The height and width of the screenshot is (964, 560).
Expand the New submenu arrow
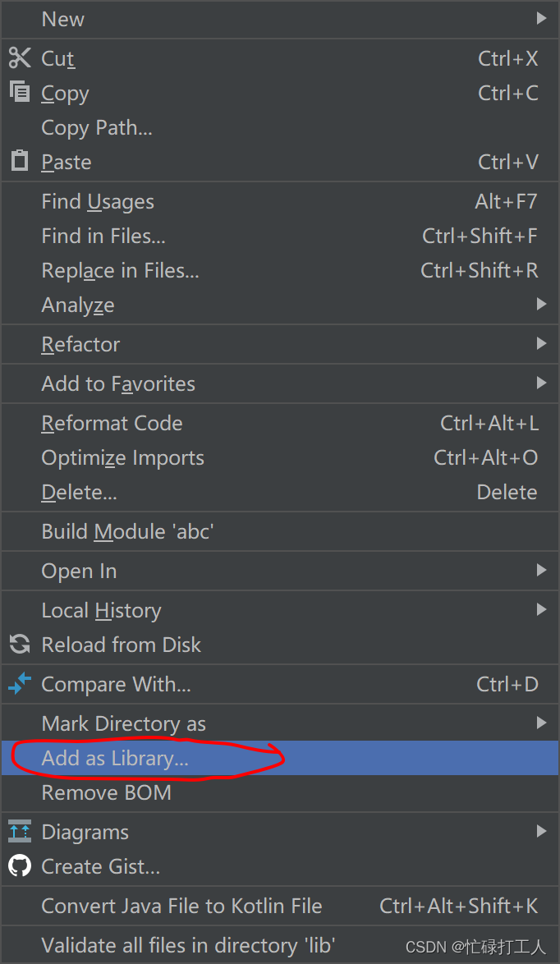click(542, 19)
